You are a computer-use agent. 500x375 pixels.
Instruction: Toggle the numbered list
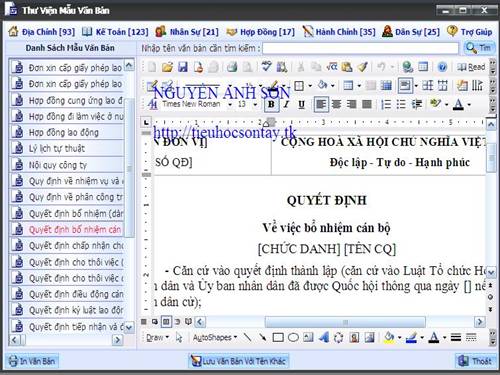(x=386, y=104)
